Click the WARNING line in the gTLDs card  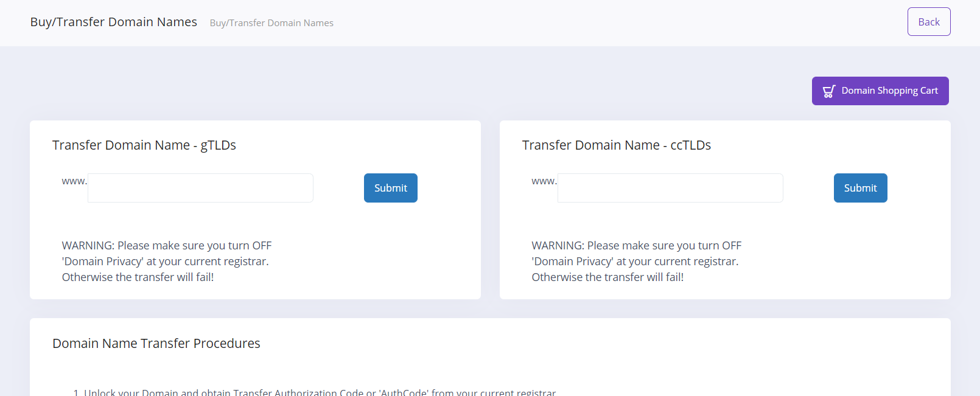(x=166, y=246)
